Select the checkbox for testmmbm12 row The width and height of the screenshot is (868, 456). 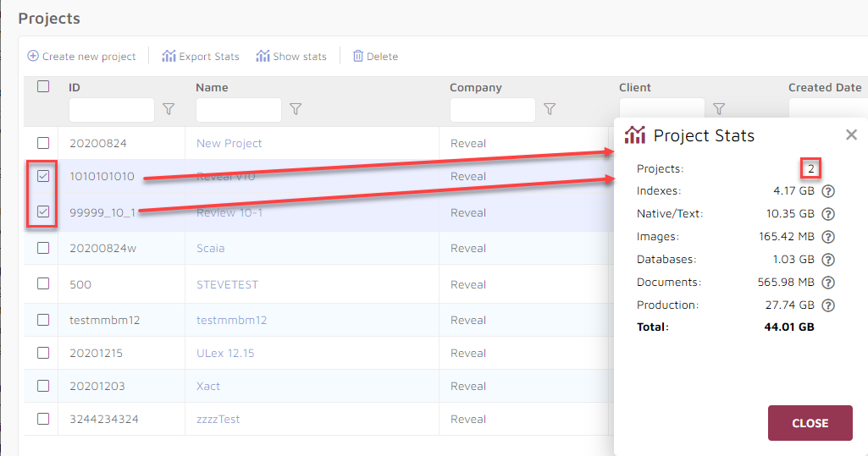pos(43,320)
